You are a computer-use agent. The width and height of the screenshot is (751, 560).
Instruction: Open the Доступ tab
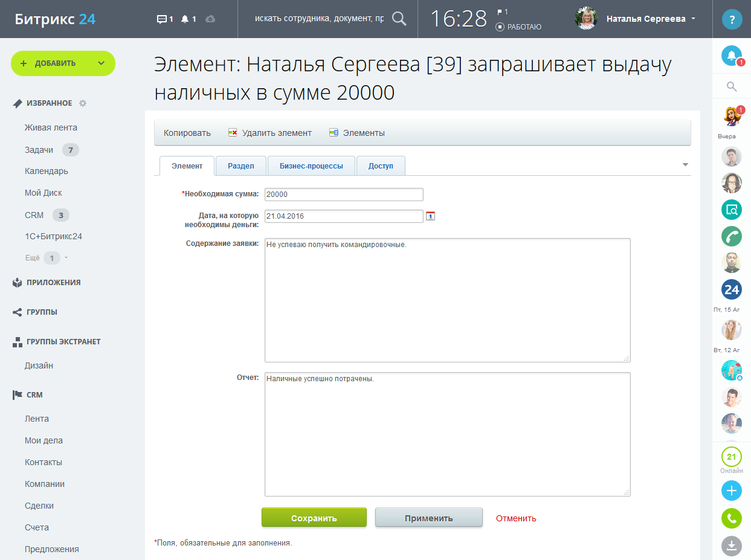[381, 166]
